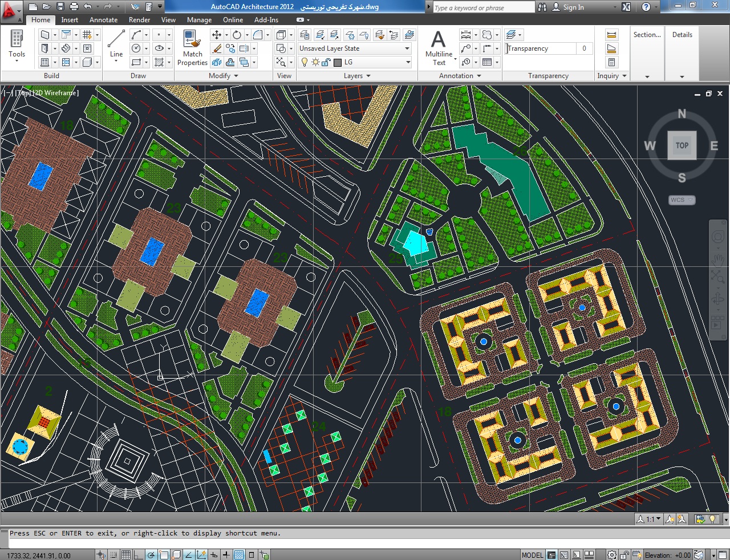This screenshot has width=730, height=560.
Task: Open the Layer Properties manager icon
Action: [305, 35]
